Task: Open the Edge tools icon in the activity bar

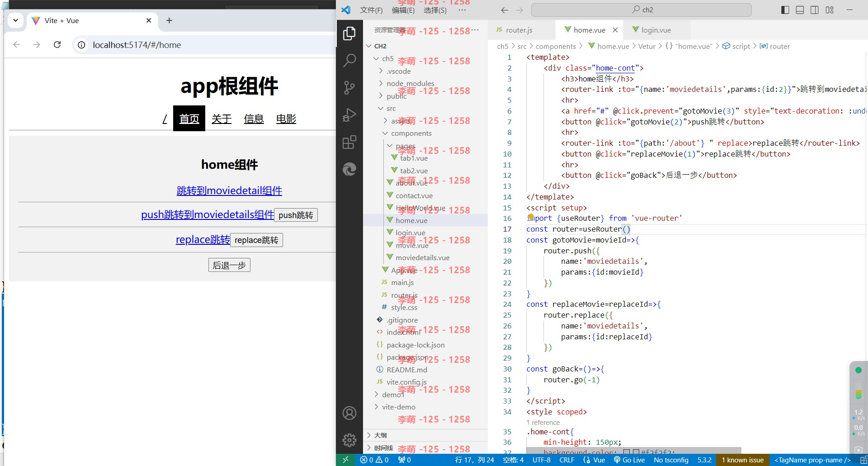Action: pos(349,169)
